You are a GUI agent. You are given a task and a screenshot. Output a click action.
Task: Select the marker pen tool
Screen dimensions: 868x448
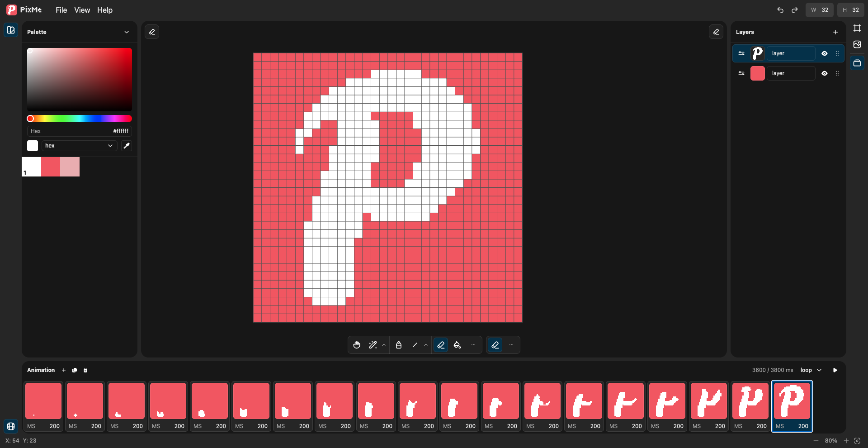click(399, 345)
